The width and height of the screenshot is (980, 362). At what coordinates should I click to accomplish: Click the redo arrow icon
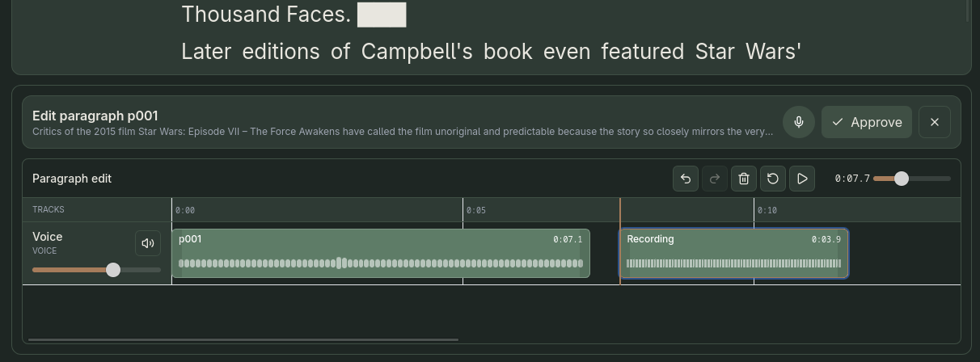715,179
